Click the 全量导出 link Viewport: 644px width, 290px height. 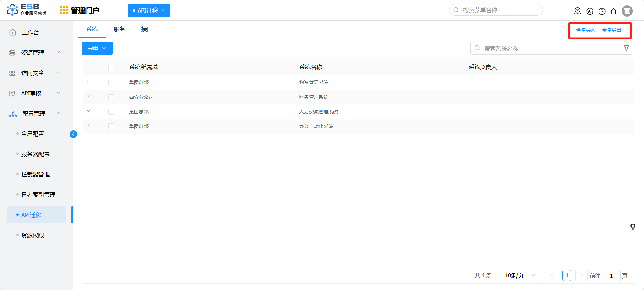(x=612, y=30)
